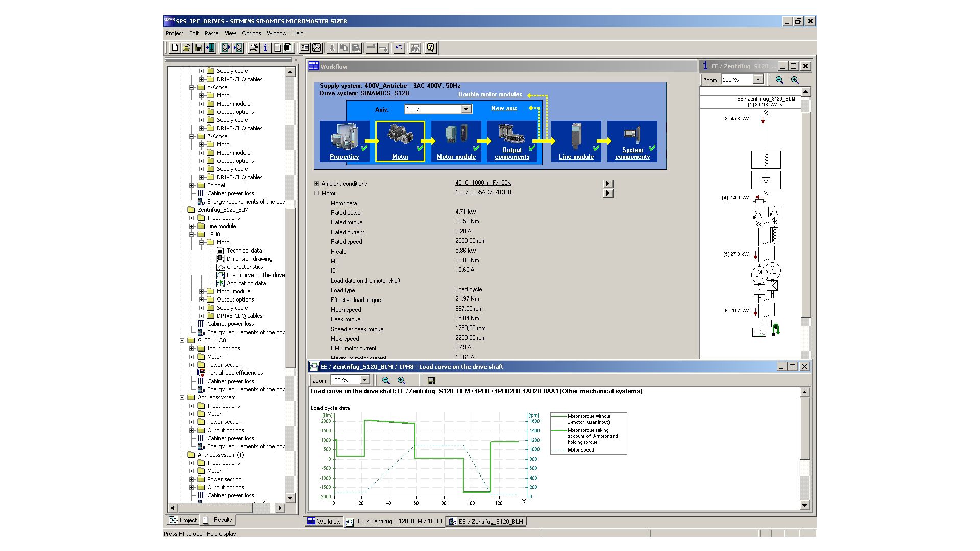
Task: Collapse the G130_1LA8 tree node
Action: [x=182, y=340]
